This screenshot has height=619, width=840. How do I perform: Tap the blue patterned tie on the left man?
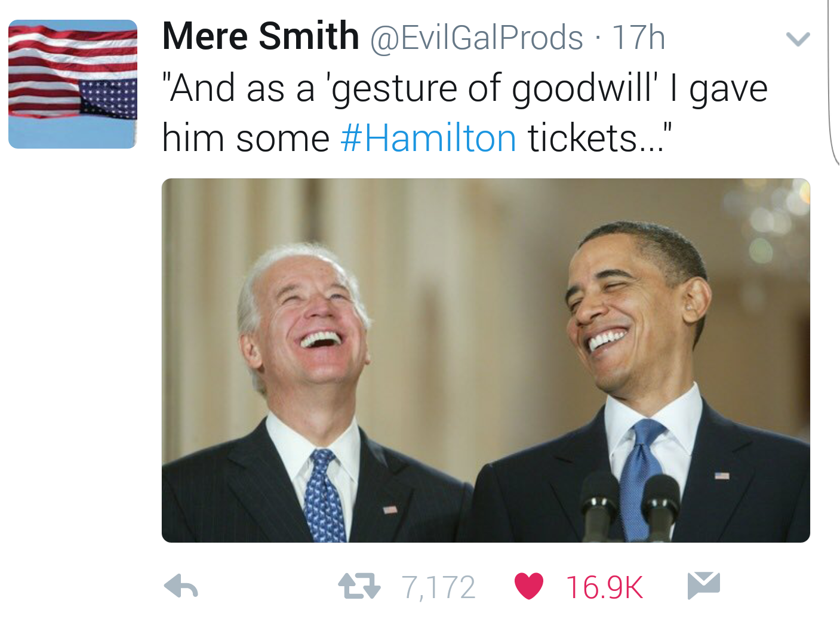[324, 496]
